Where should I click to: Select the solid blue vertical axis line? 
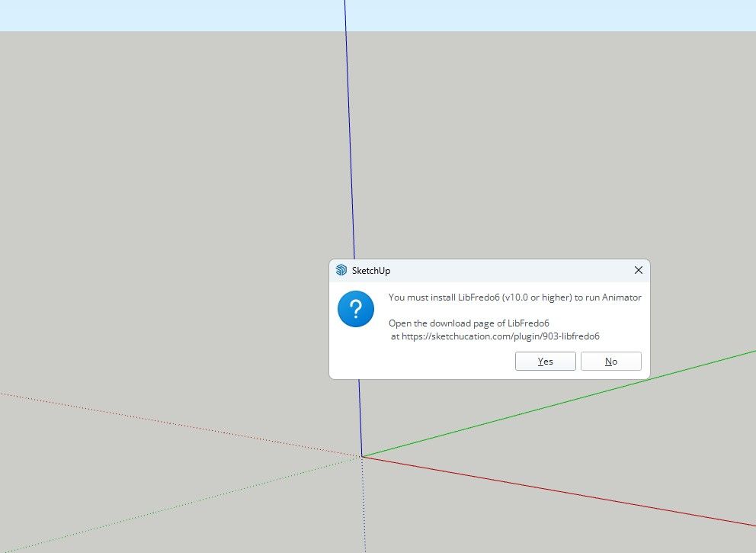point(350,153)
